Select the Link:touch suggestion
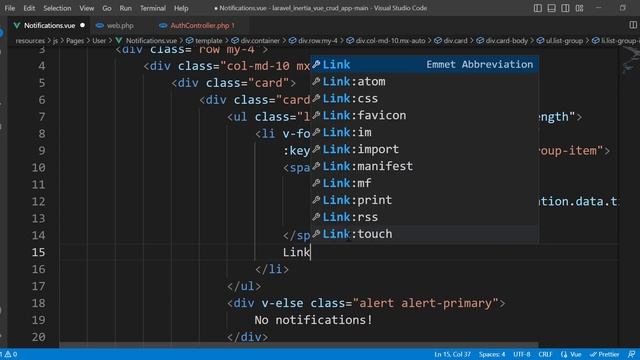The height and width of the screenshot is (360, 640). click(424, 234)
